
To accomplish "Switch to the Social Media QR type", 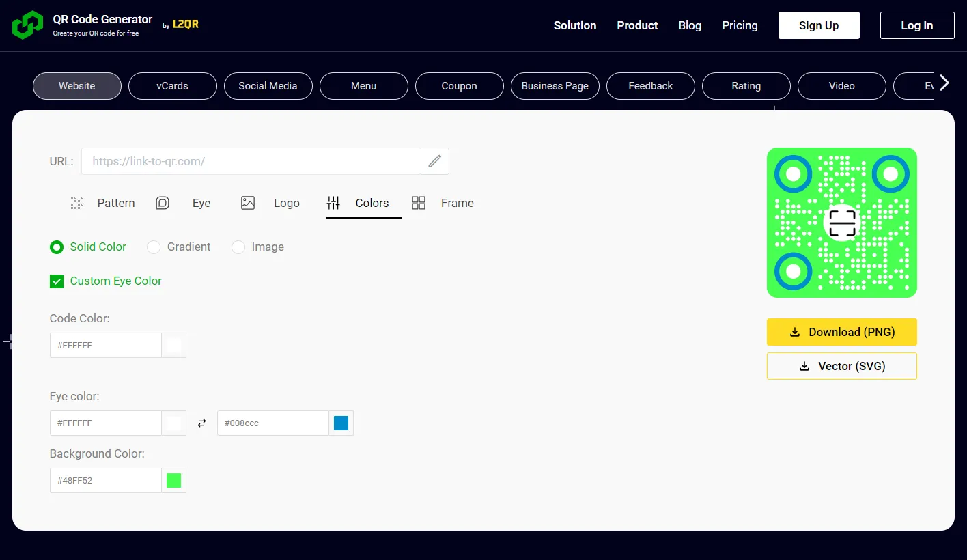I will click(268, 86).
